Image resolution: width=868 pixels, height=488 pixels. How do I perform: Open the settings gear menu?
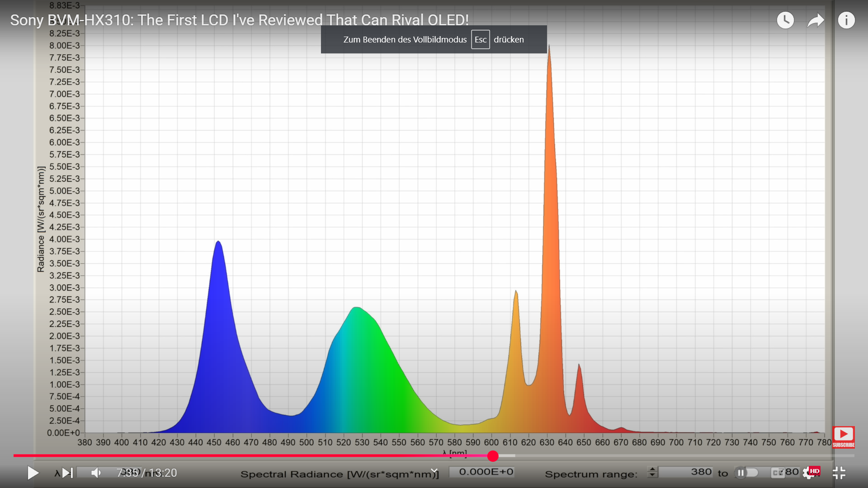click(808, 473)
